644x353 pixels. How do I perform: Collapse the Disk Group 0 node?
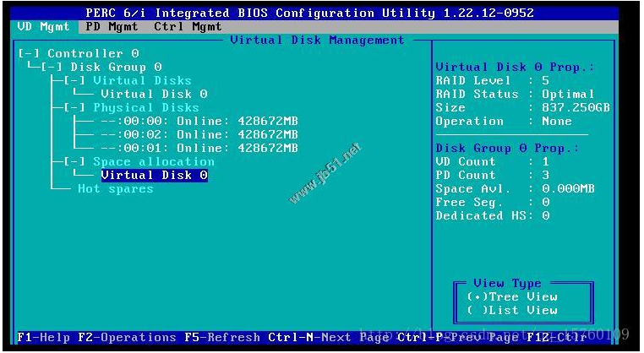[x=52, y=68]
